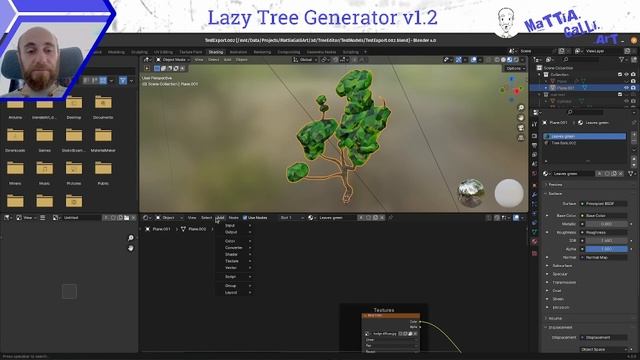This screenshot has height=360, width=640.
Task: Switch to the Texture Paint workspace tab
Action: coord(191,52)
